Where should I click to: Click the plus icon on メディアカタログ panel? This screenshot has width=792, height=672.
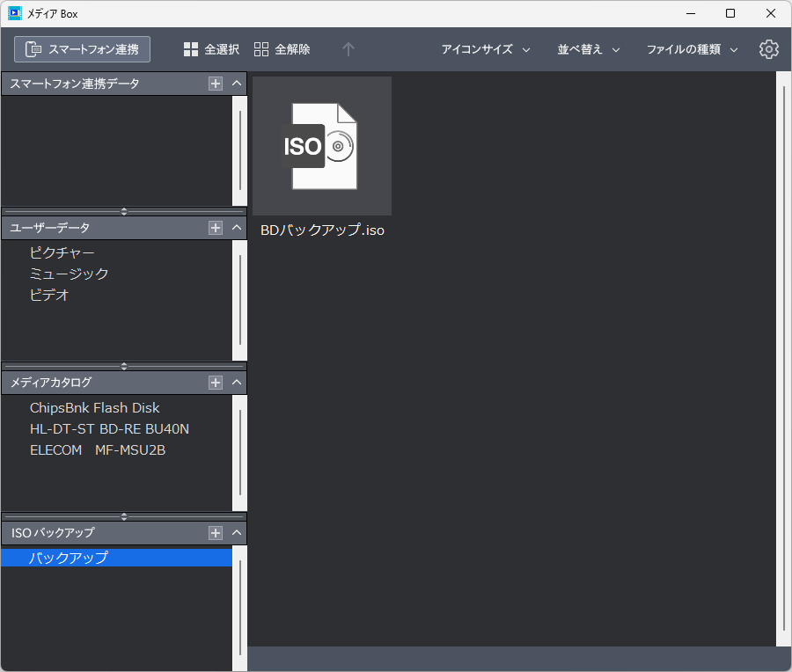215,382
